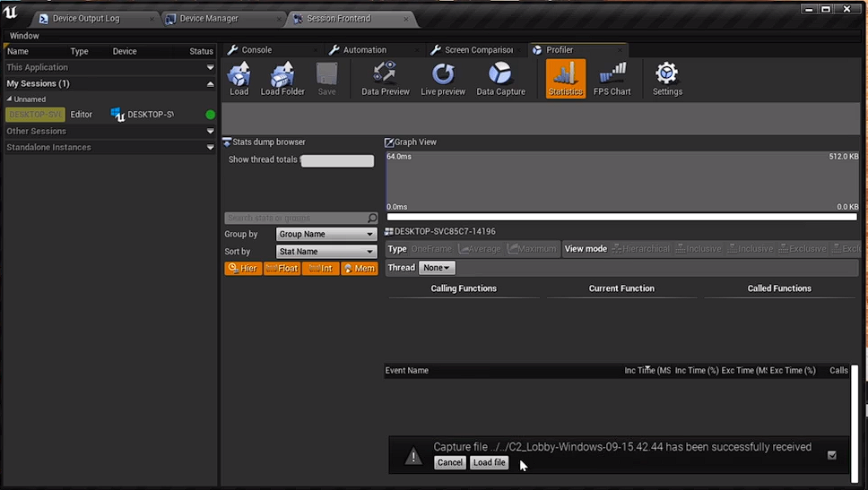Image resolution: width=868 pixels, height=490 pixels.
Task: Select OneFrame type option
Action: 431,249
